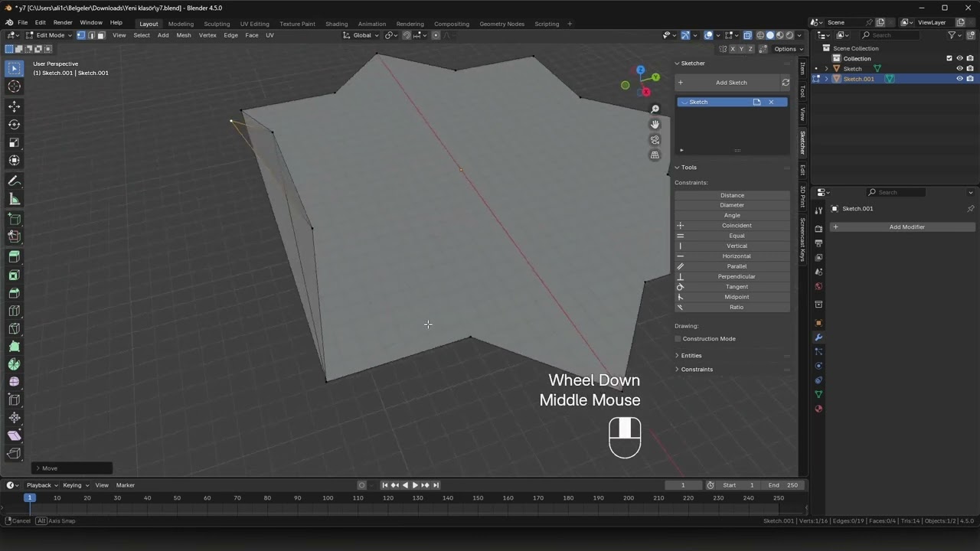Open Object Data properties tab icon
The height and width of the screenshot is (551, 980).
pyautogui.click(x=818, y=394)
